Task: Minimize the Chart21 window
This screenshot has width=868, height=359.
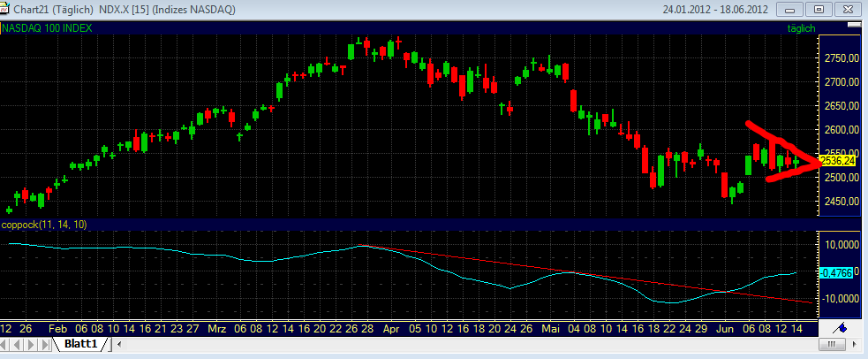Action: [791, 10]
